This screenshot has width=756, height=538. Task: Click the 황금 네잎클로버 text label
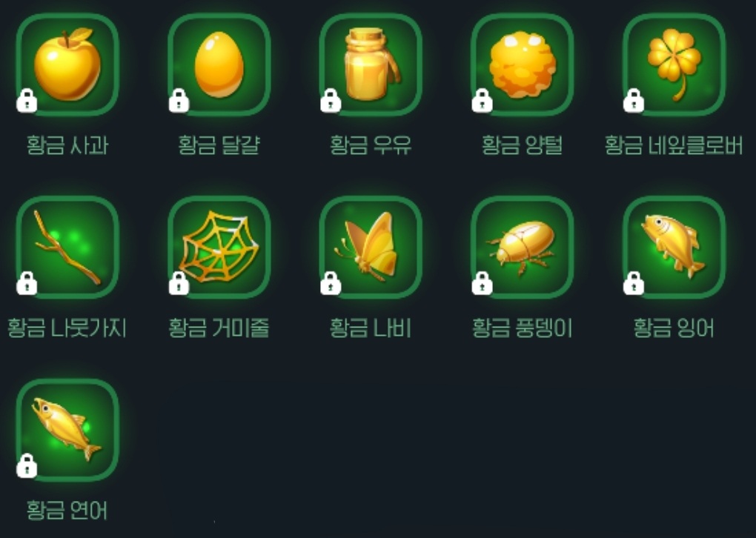[x=674, y=145]
